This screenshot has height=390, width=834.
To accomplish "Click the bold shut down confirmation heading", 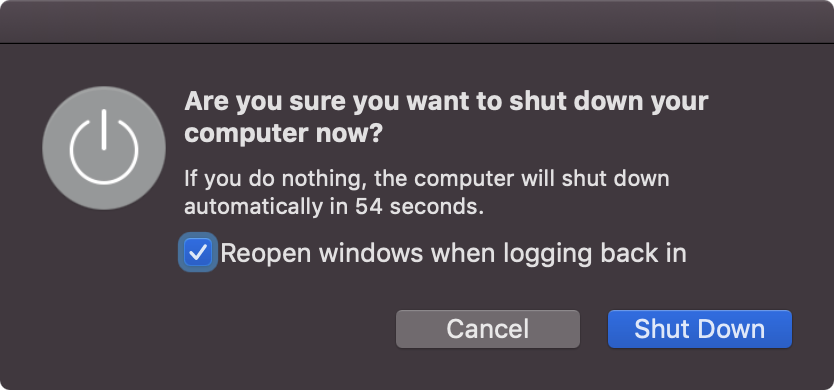I will pos(446,117).
